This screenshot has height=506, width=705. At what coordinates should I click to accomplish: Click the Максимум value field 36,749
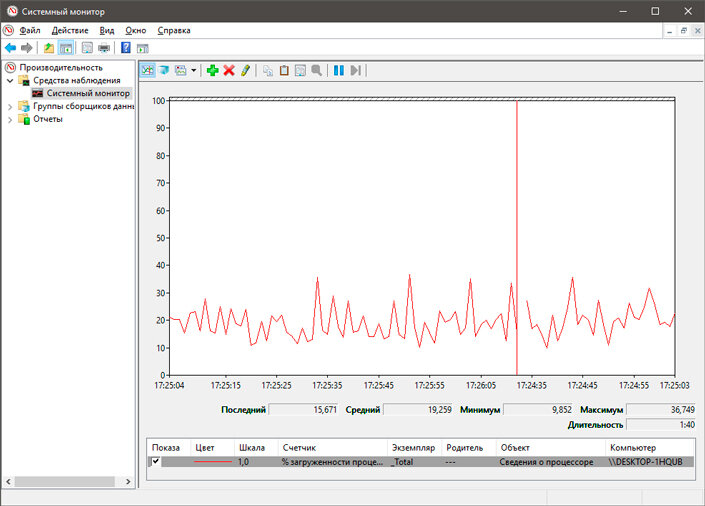661,410
